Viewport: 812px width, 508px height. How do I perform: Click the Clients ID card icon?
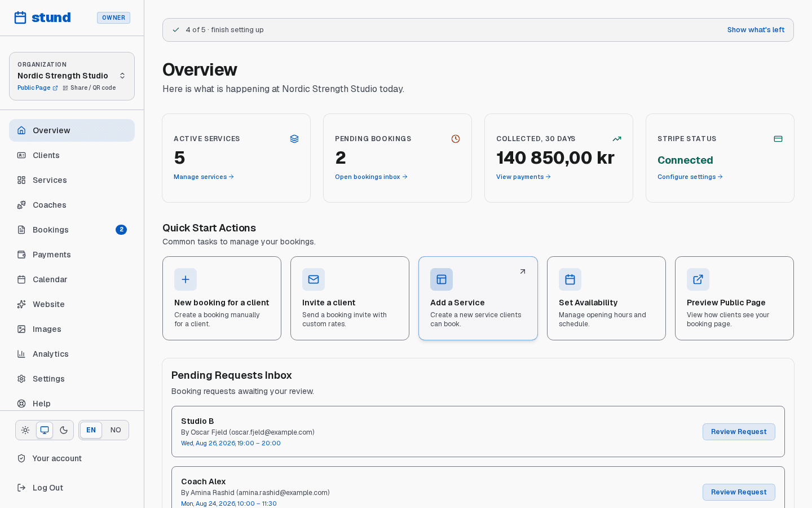tap(21, 155)
